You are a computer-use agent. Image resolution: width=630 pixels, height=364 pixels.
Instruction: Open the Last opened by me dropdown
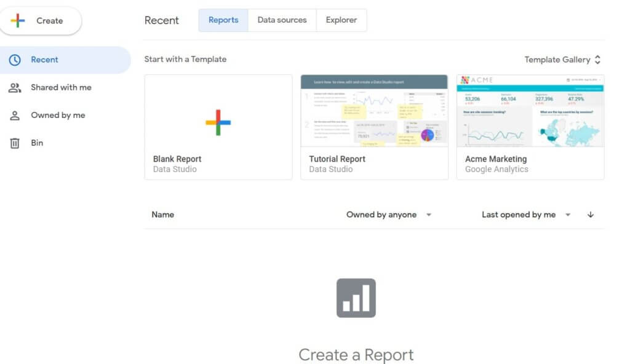coord(526,215)
